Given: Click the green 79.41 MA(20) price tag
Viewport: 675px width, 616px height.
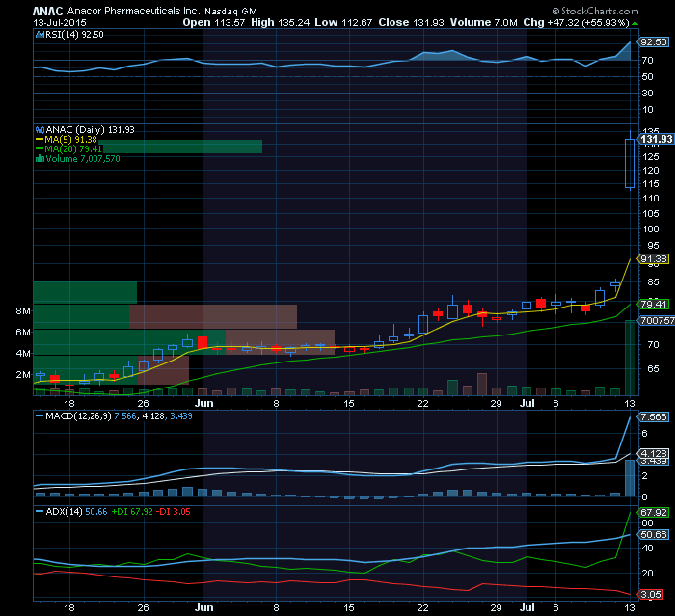Looking at the screenshot, I should (x=654, y=305).
